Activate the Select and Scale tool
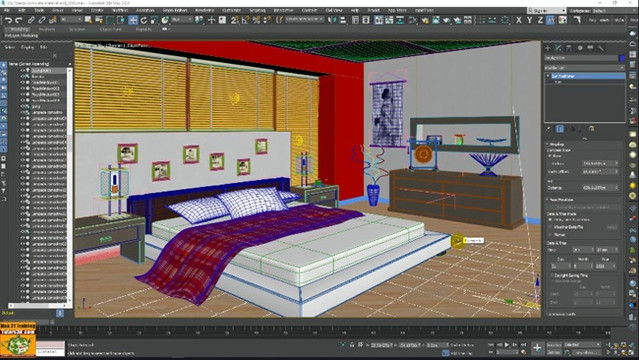Image resolution: width=639 pixels, height=360 pixels. (154, 20)
